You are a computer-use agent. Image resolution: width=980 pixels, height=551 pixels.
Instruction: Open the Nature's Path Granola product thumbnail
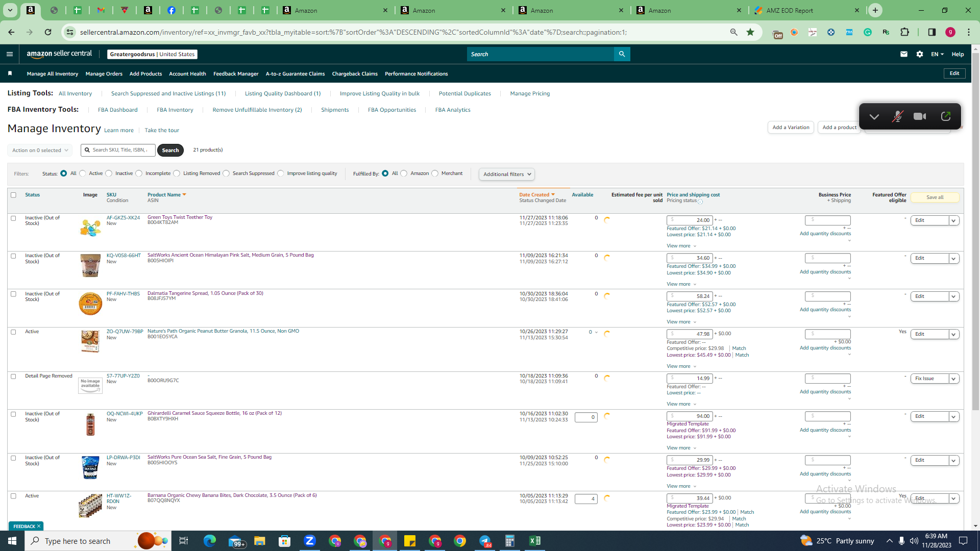point(90,342)
